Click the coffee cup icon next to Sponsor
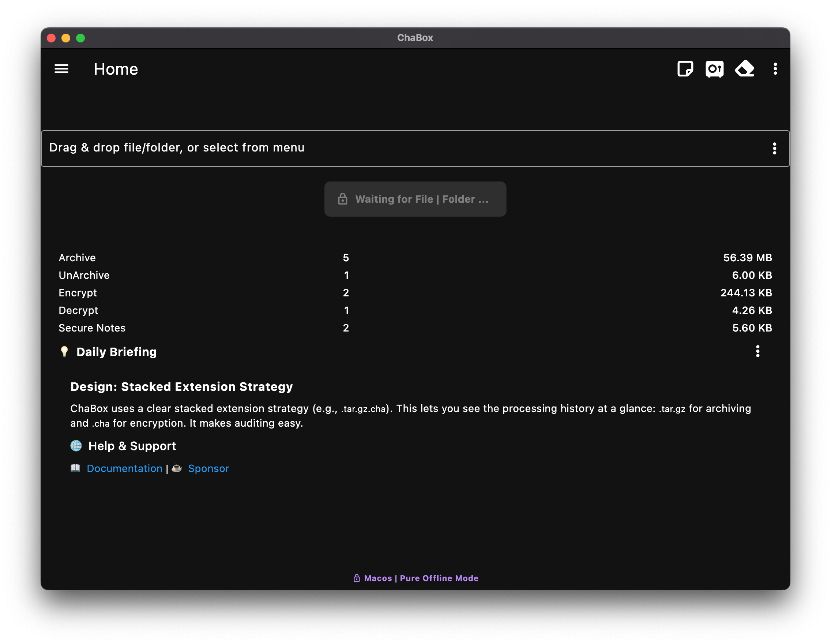The width and height of the screenshot is (831, 644). (x=177, y=468)
